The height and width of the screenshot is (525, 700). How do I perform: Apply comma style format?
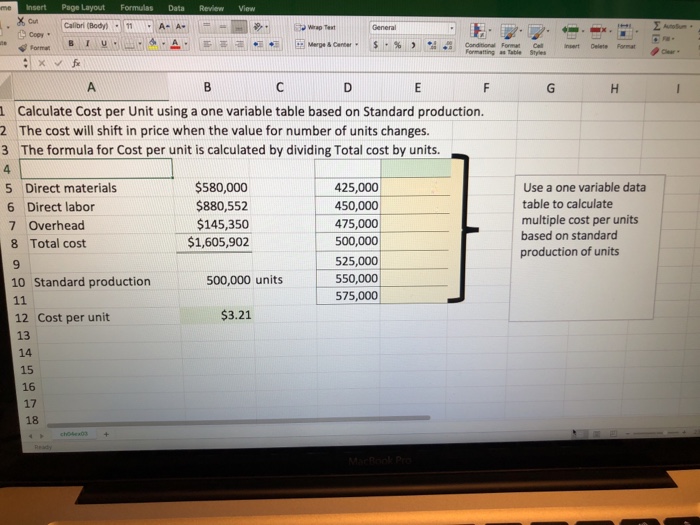[414, 45]
